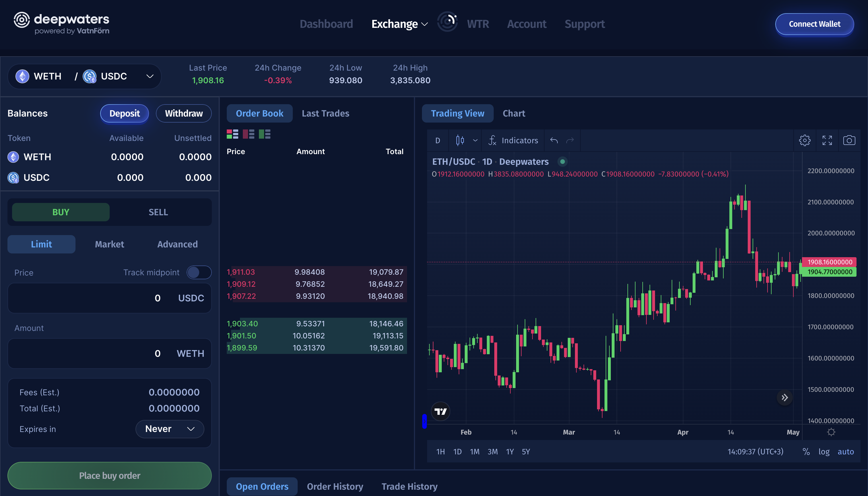Show both bids and asks order book view
Image resolution: width=868 pixels, height=496 pixels.
[x=232, y=134]
